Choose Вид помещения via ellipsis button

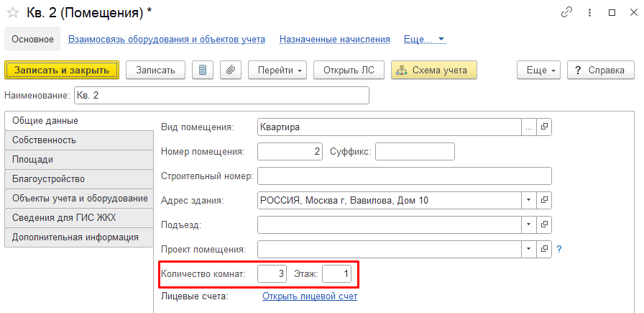point(529,127)
